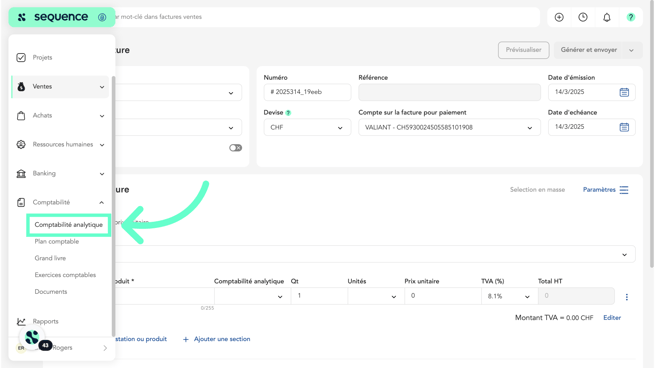Open Exercices comptables submenu item

pos(65,275)
